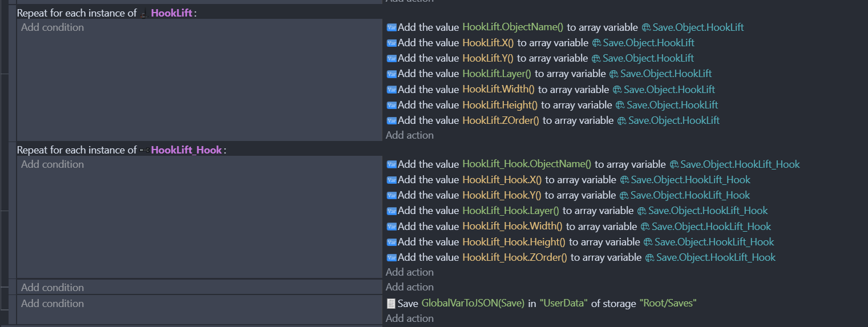Add an action below the HookLift.ZOrder() action
This screenshot has width=868, height=327.
(409, 135)
